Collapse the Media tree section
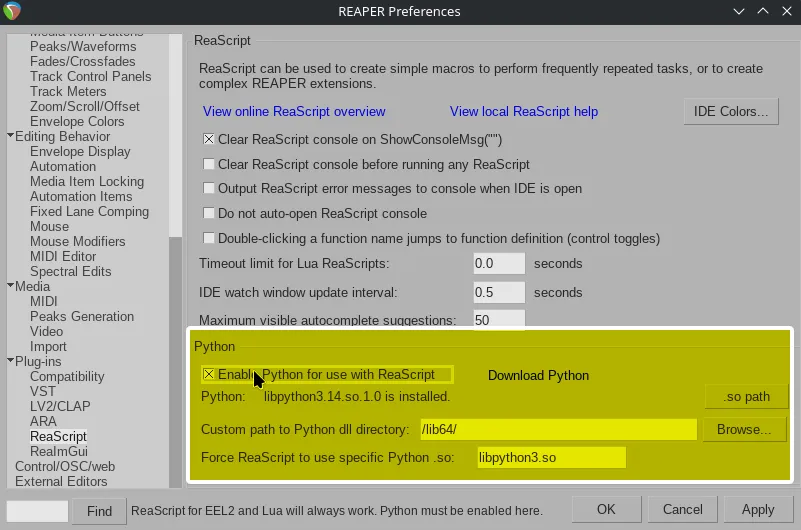801x530 pixels. (x=10, y=286)
